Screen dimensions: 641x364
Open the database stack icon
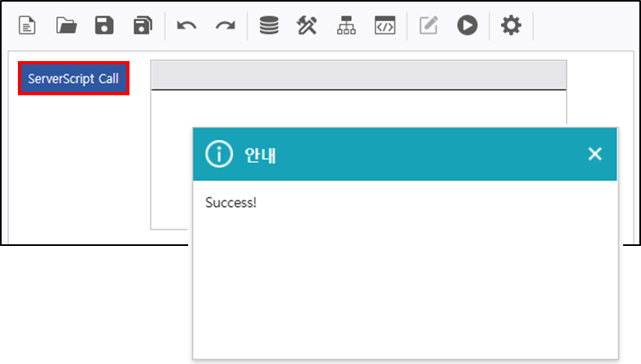(x=269, y=25)
